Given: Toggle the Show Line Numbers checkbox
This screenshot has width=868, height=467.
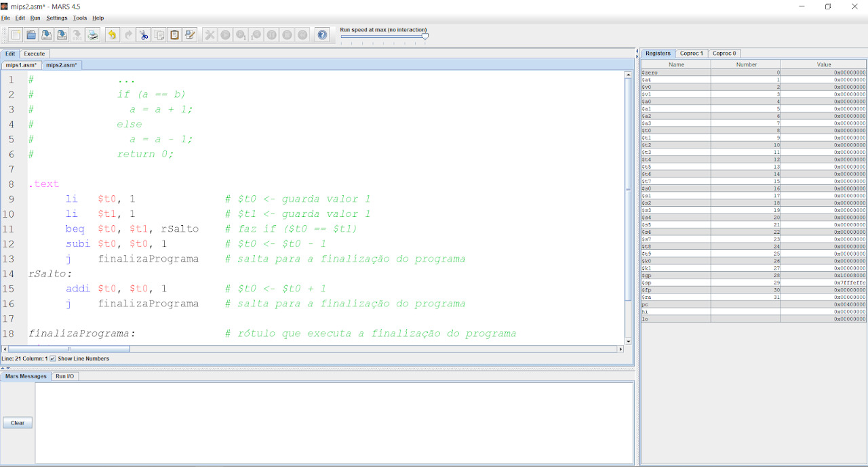Looking at the screenshot, I should tap(53, 359).
